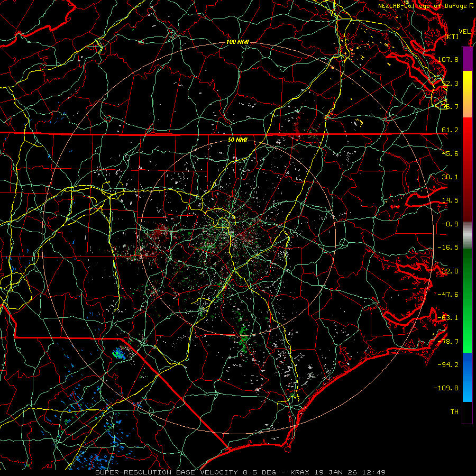Select the -109.8 velocity scale value
Screen dimensions: 476x476
click(x=446, y=388)
